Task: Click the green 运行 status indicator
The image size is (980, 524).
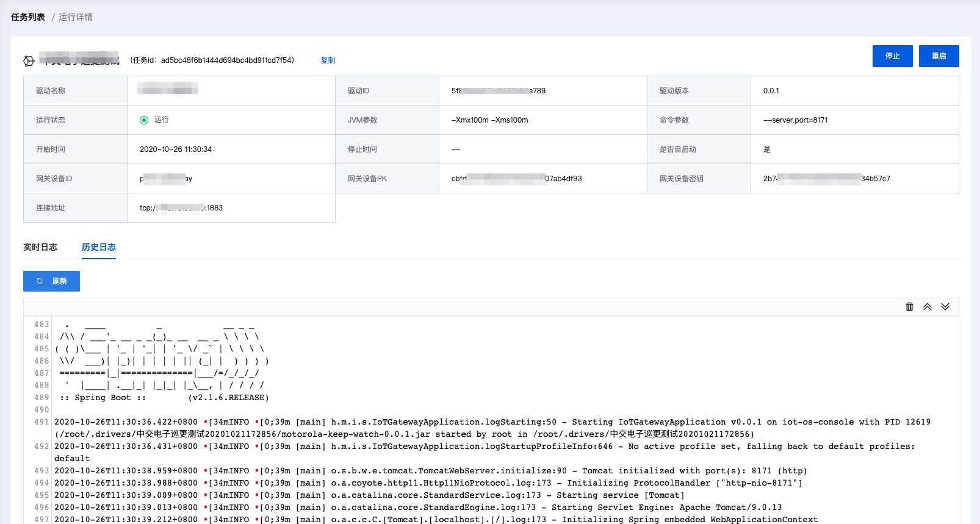Action: coord(144,120)
